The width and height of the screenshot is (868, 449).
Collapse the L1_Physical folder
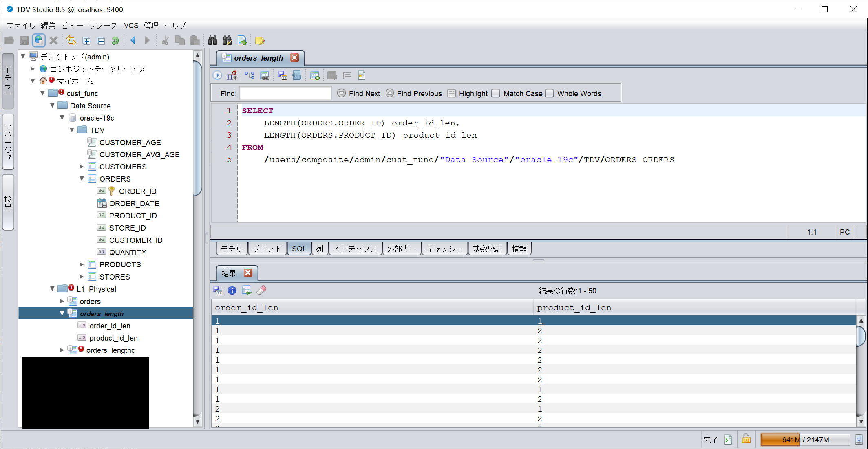(52, 288)
